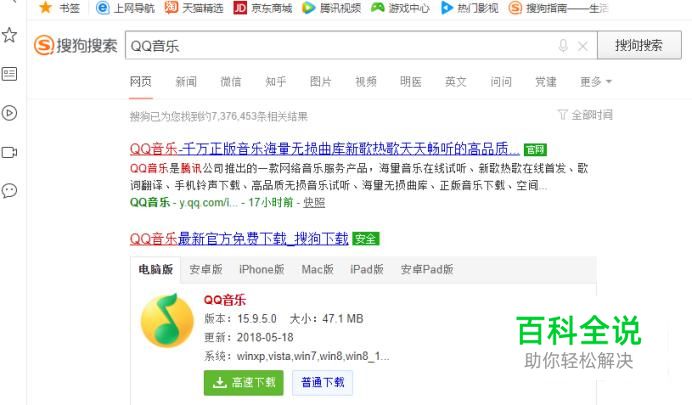Switch to 网页 search tab

click(141, 82)
